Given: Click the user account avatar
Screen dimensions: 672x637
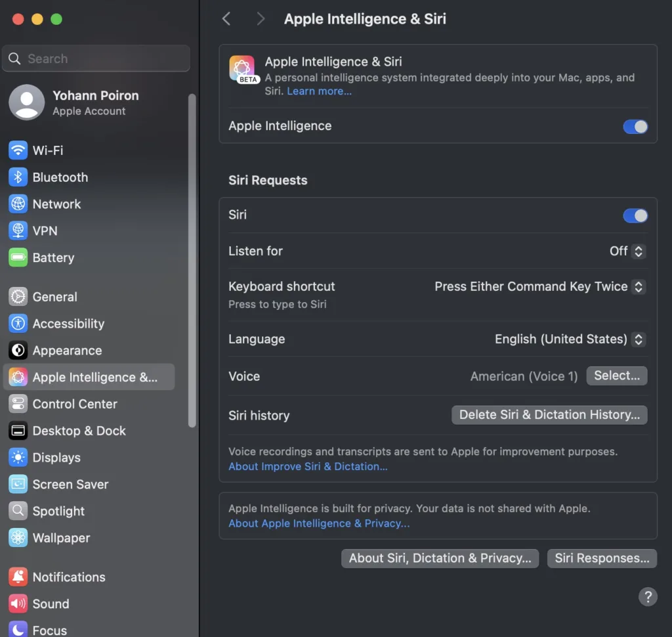Looking at the screenshot, I should (x=26, y=102).
